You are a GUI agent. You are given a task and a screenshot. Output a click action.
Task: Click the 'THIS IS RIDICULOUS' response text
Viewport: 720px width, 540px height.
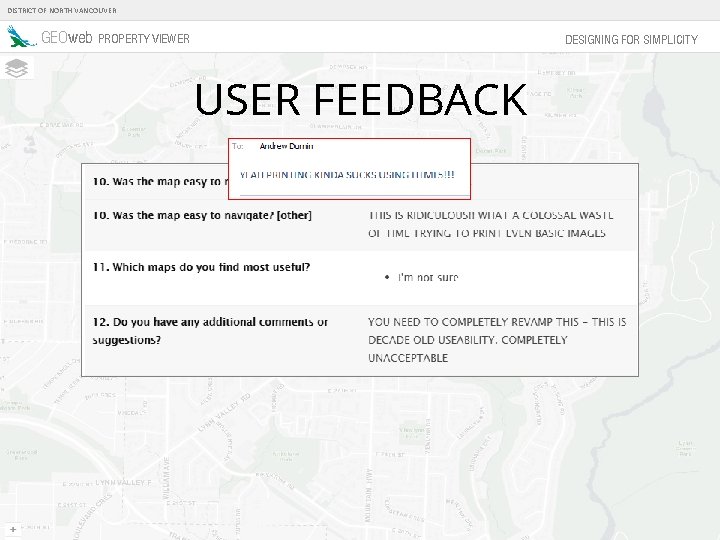(x=490, y=215)
